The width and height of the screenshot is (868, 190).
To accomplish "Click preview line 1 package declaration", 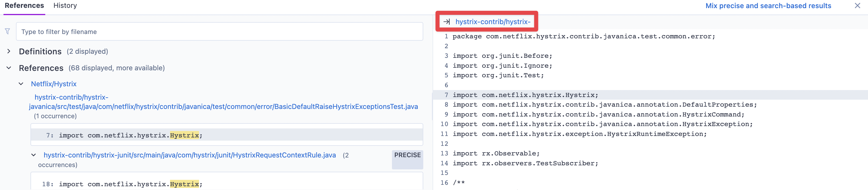I will click(x=584, y=36).
